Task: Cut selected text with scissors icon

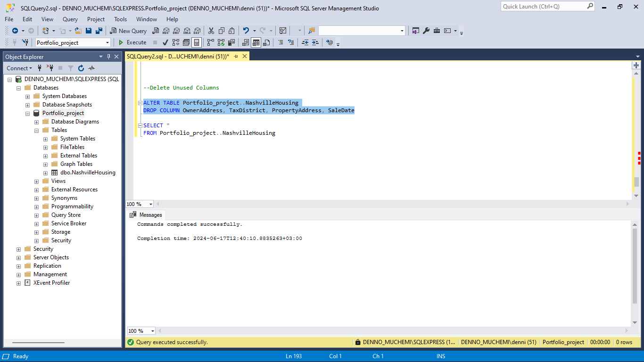Action: click(211, 31)
